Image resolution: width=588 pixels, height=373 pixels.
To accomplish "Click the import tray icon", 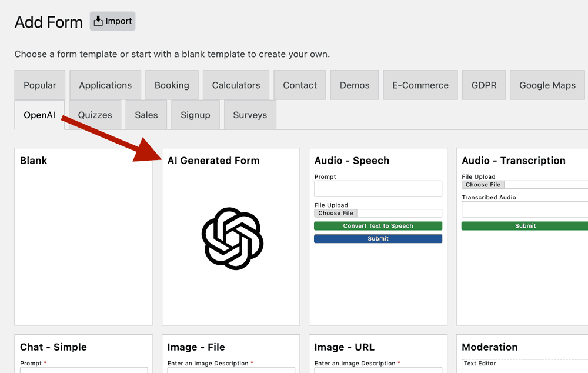I will pos(98,21).
